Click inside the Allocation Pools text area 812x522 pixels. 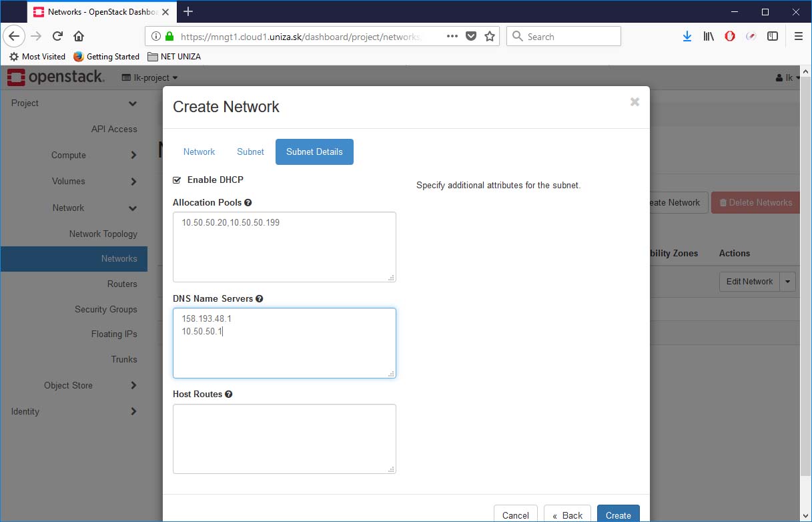284,247
